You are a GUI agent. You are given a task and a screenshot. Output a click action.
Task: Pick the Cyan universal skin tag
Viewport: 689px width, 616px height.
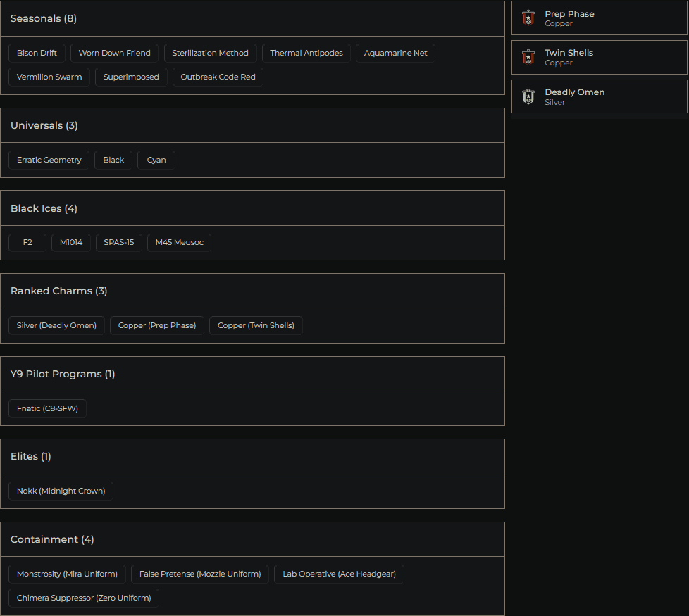point(156,160)
